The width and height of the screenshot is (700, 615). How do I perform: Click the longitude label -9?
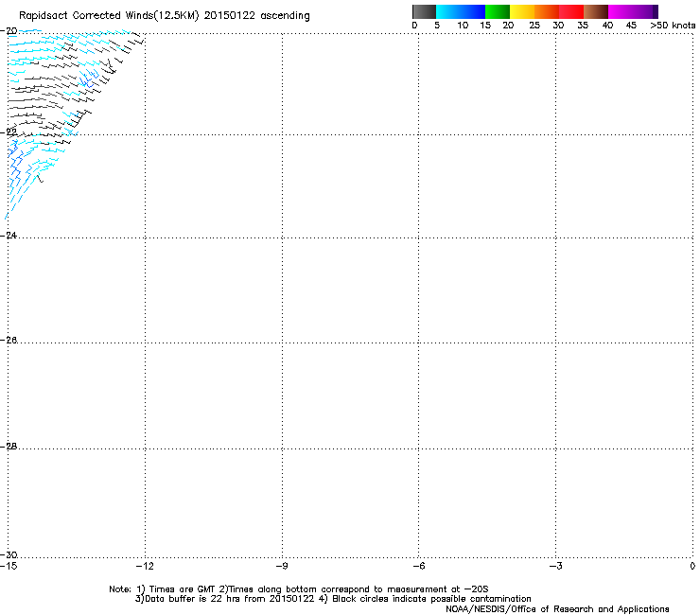282,567
